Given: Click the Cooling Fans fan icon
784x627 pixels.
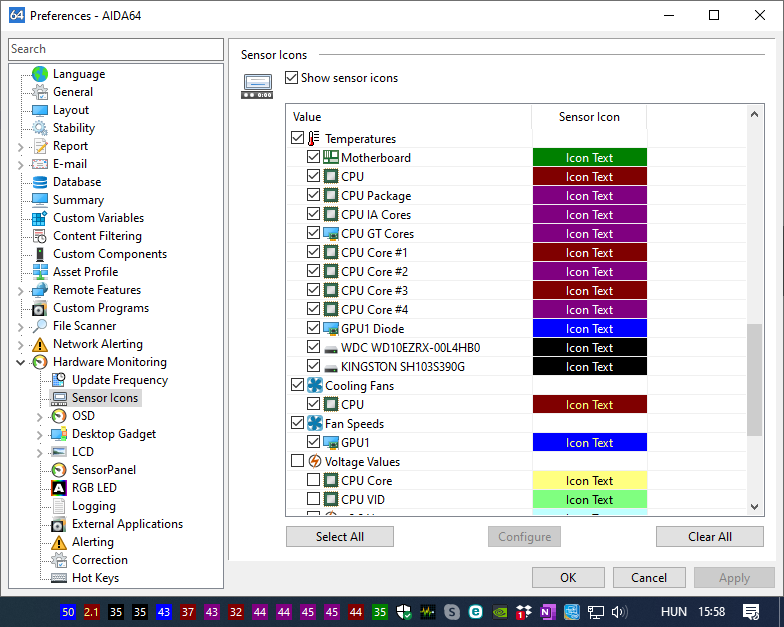Looking at the screenshot, I should pyautogui.click(x=314, y=386).
